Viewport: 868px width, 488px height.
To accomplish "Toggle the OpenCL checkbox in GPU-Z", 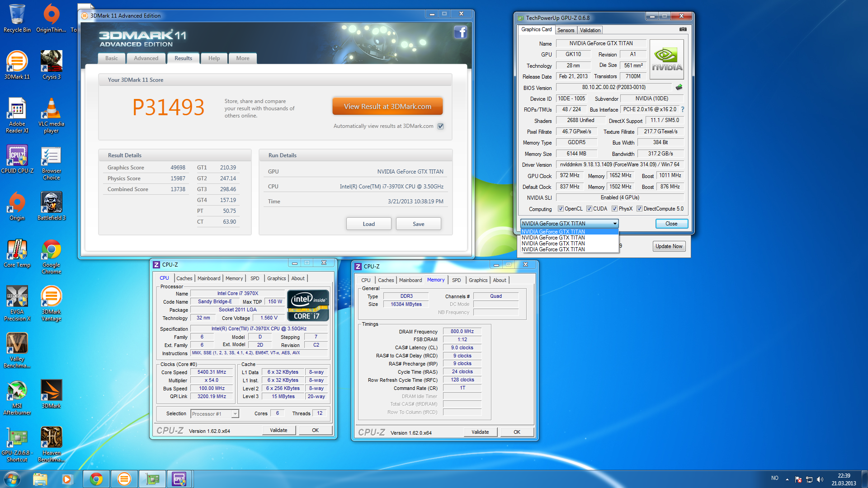I will pos(561,209).
